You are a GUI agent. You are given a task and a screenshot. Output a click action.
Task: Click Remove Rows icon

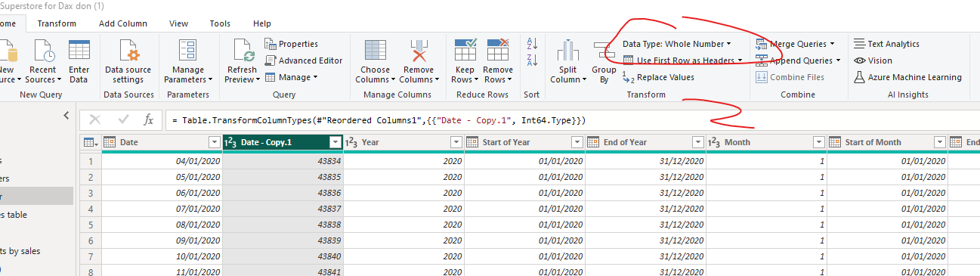[498, 50]
